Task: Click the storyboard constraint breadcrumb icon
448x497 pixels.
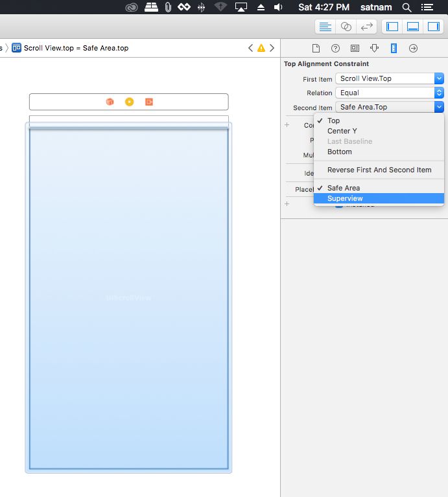Action: 16,48
